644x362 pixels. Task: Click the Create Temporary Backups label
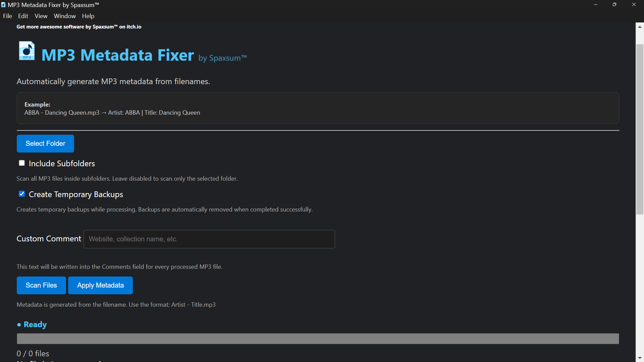[x=76, y=194]
